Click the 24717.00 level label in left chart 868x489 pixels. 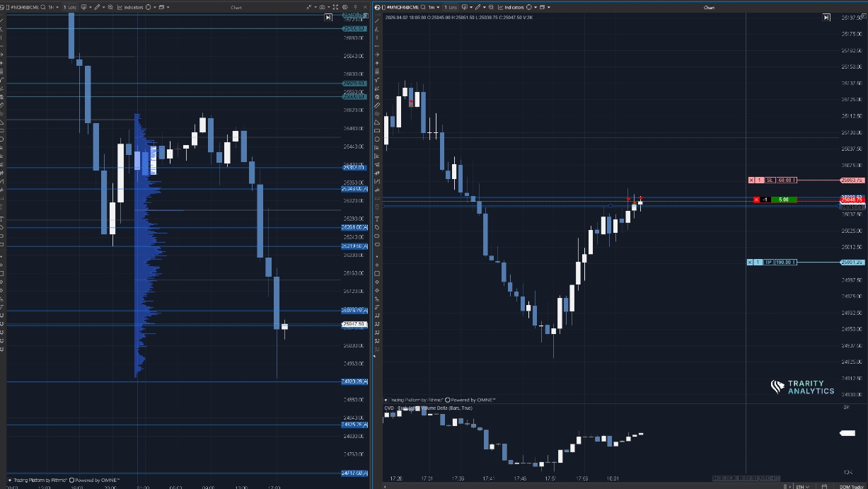coord(354,473)
